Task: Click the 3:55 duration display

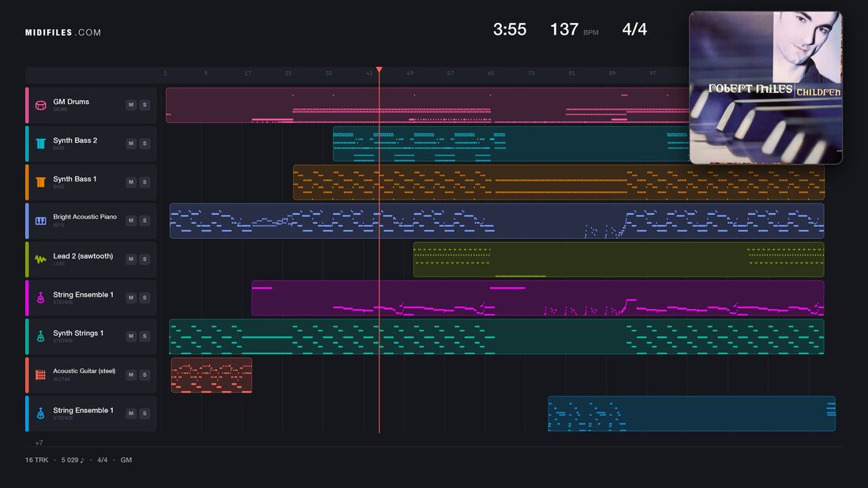Action: point(510,29)
